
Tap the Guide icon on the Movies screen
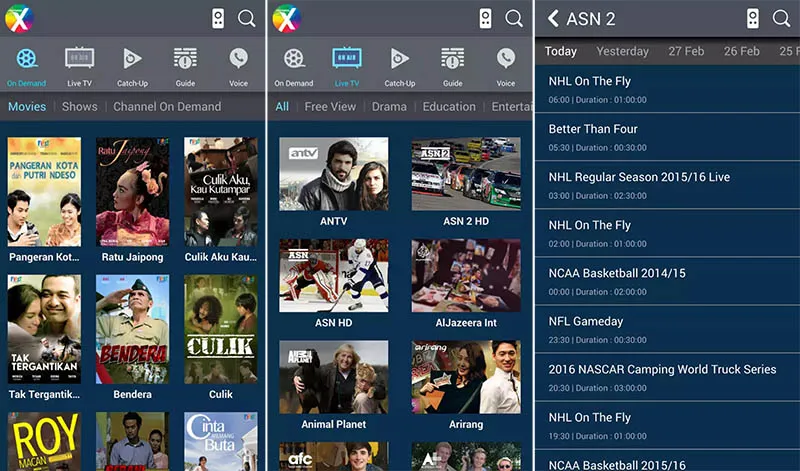point(185,60)
